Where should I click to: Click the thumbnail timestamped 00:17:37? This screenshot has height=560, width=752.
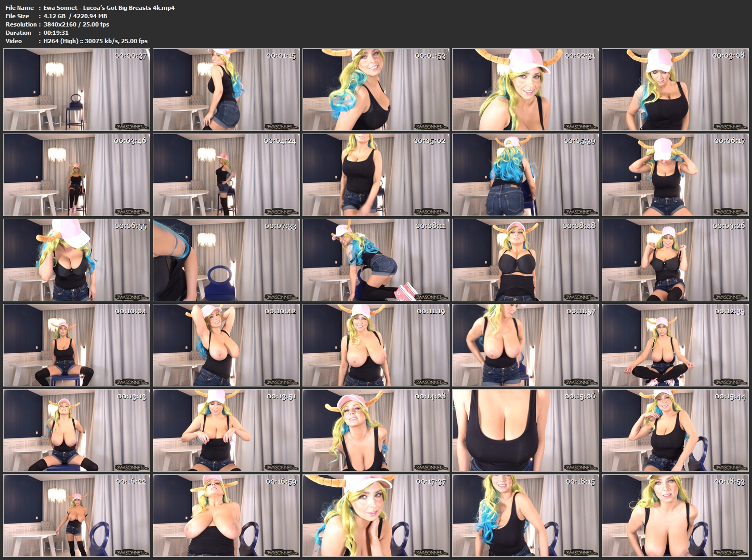[x=376, y=515]
